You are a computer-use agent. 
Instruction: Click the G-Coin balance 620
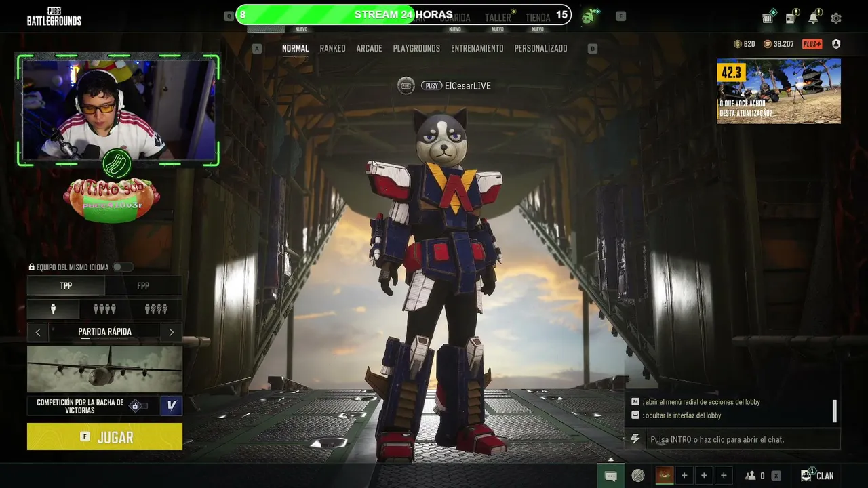(745, 44)
